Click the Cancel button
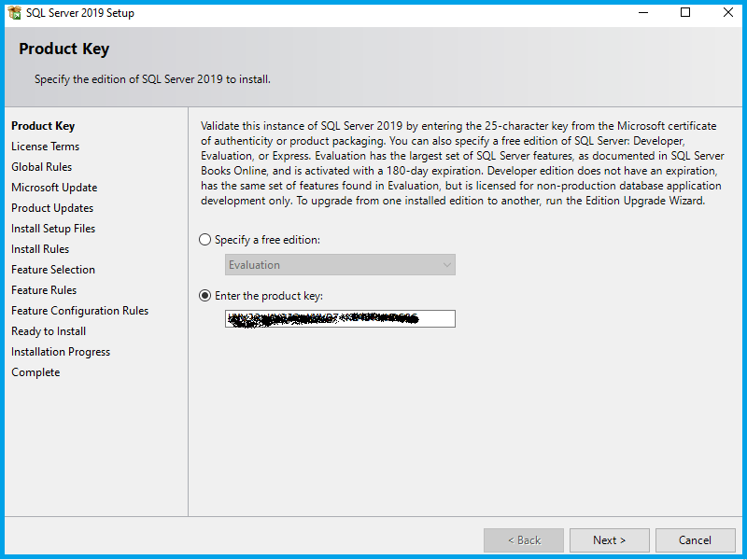The image size is (747, 560). click(695, 540)
